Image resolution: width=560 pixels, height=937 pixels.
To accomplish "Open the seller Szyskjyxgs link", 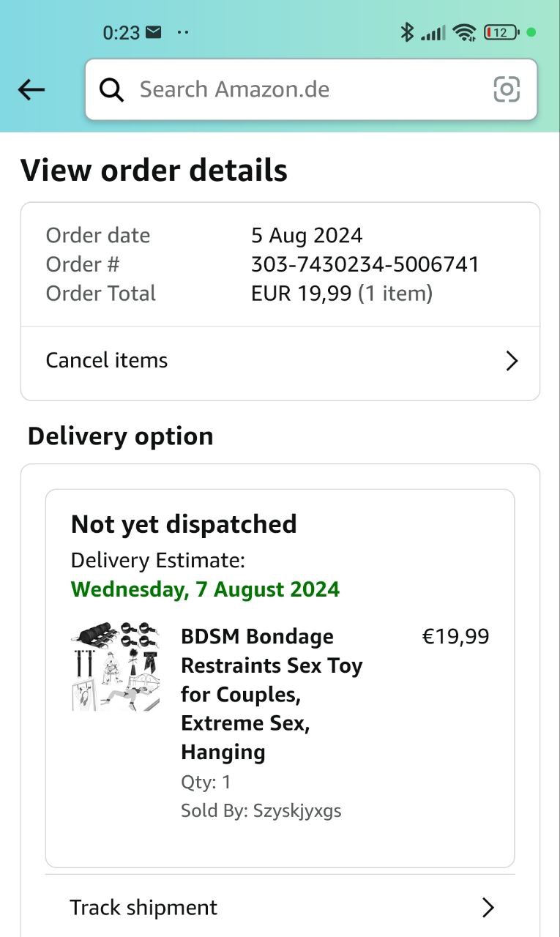I will (296, 811).
